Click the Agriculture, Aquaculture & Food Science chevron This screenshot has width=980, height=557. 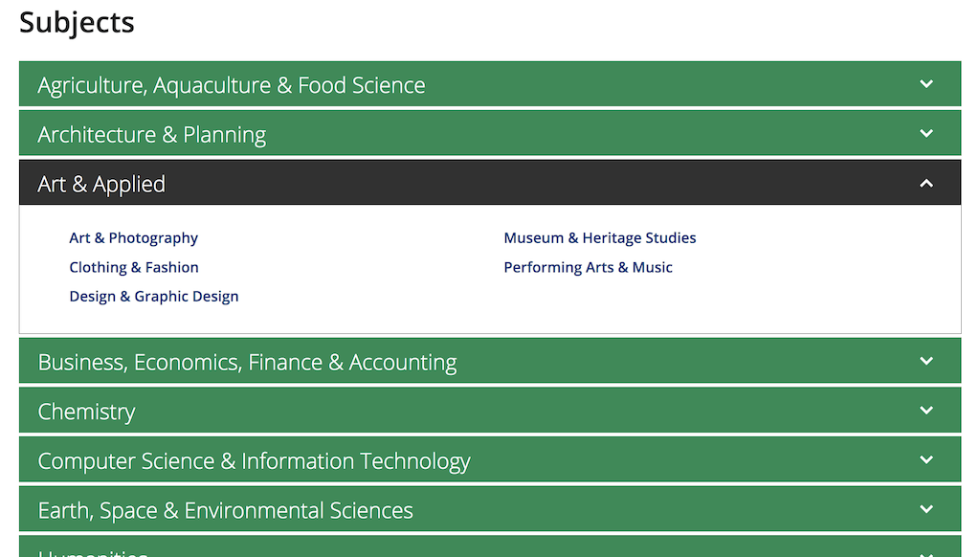pyautogui.click(x=925, y=83)
